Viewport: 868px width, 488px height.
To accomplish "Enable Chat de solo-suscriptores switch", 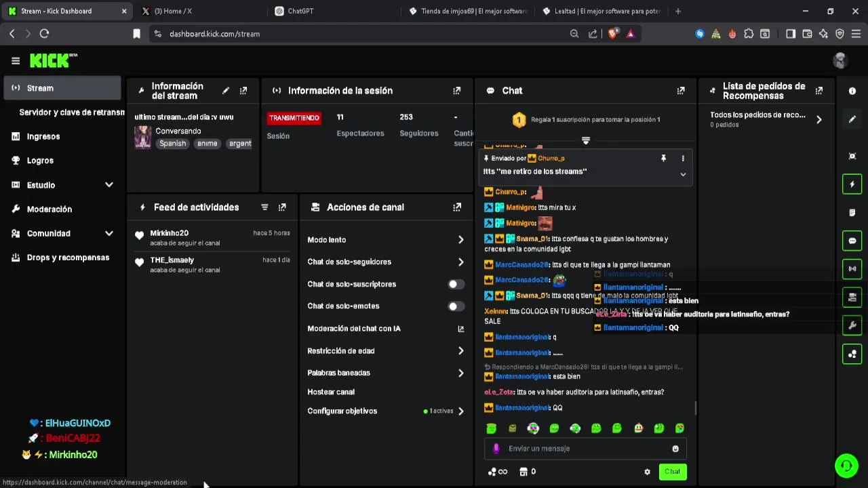I will 456,284.
